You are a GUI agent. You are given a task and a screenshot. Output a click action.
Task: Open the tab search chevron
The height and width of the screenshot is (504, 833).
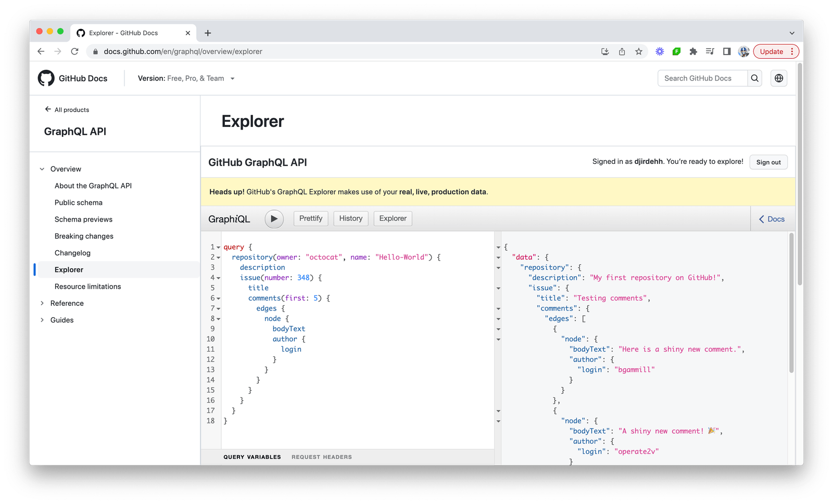point(792,33)
